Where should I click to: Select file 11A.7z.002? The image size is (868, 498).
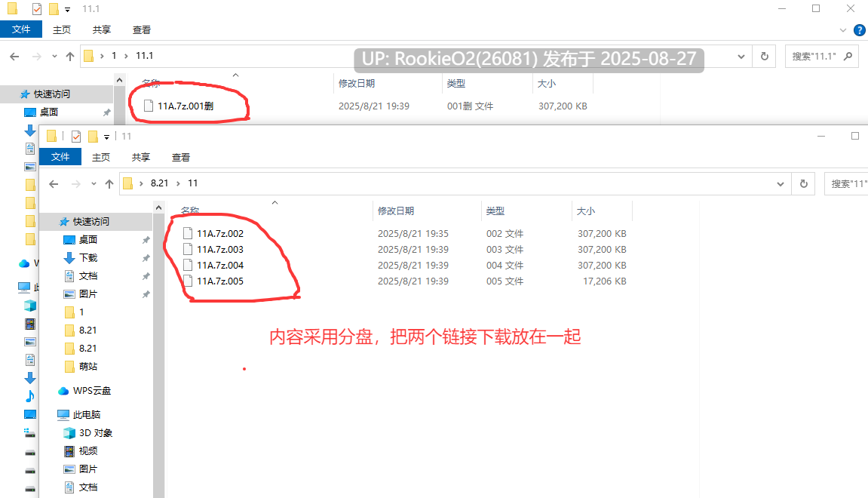(x=219, y=234)
